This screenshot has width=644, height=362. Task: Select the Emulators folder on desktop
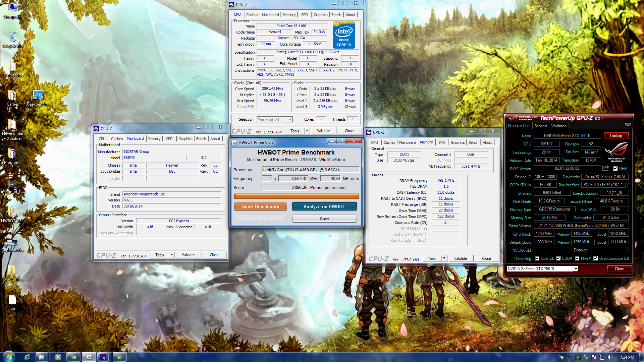(13, 69)
